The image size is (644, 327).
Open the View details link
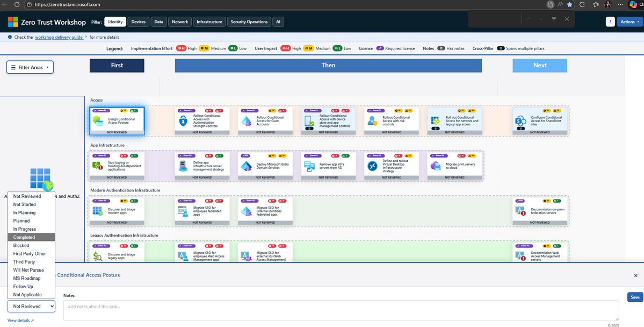click(20, 321)
